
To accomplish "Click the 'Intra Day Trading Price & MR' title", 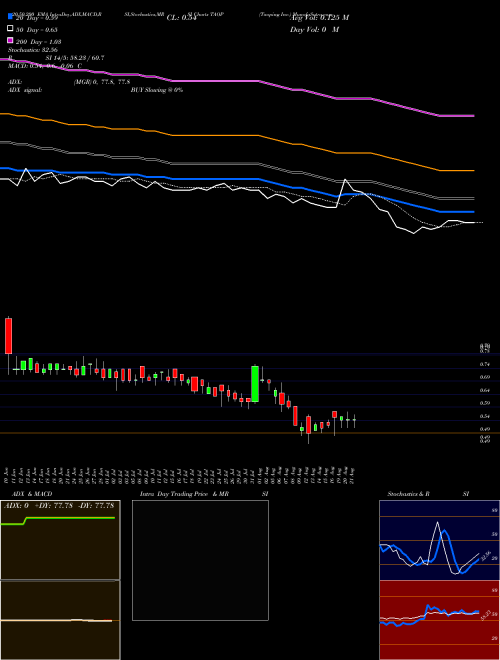I will [184, 494].
